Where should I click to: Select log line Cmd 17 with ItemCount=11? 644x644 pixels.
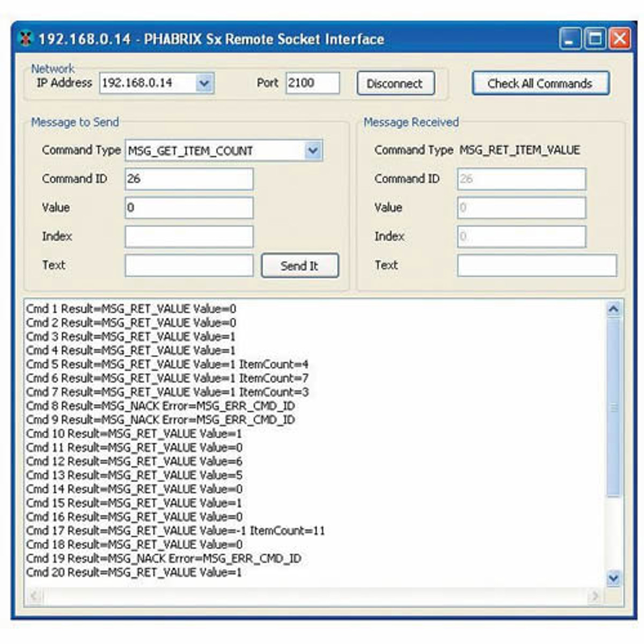[175, 531]
